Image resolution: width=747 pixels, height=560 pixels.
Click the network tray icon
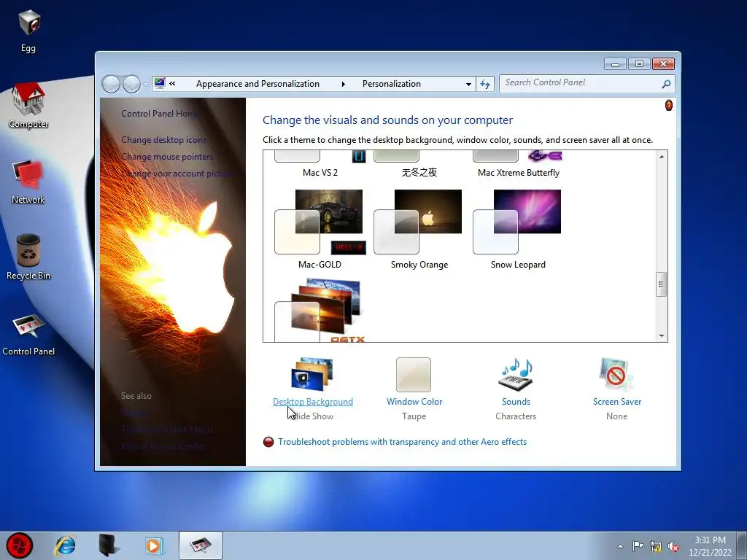coord(656,546)
